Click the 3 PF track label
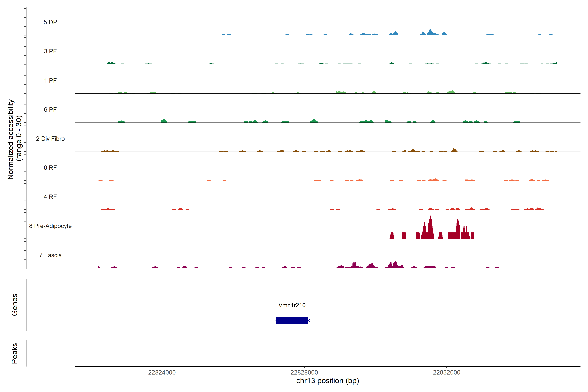This screenshot has height=392, width=588. click(50, 51)
